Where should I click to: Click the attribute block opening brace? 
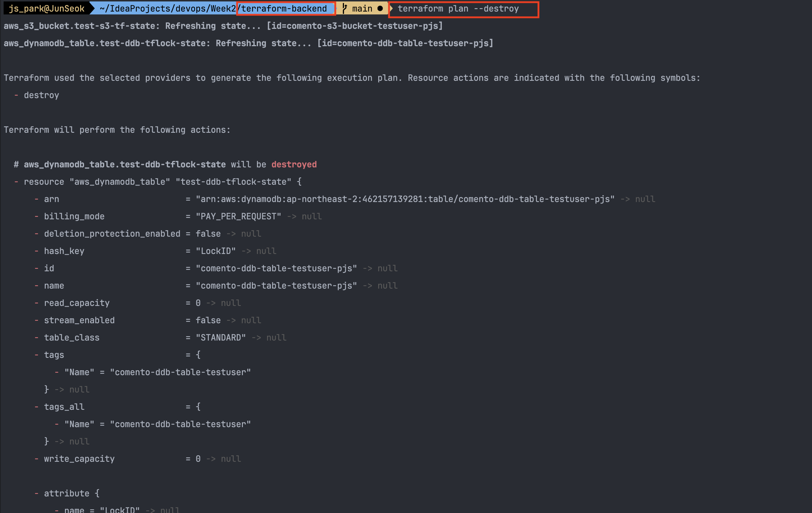tap(97, 493)
